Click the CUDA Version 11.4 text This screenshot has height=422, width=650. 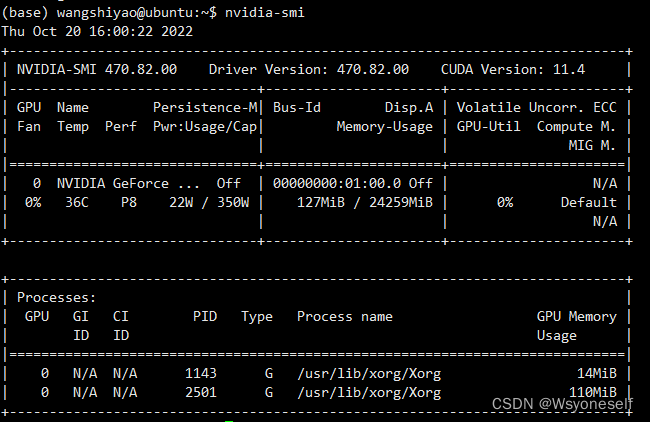tap(513, 69)
